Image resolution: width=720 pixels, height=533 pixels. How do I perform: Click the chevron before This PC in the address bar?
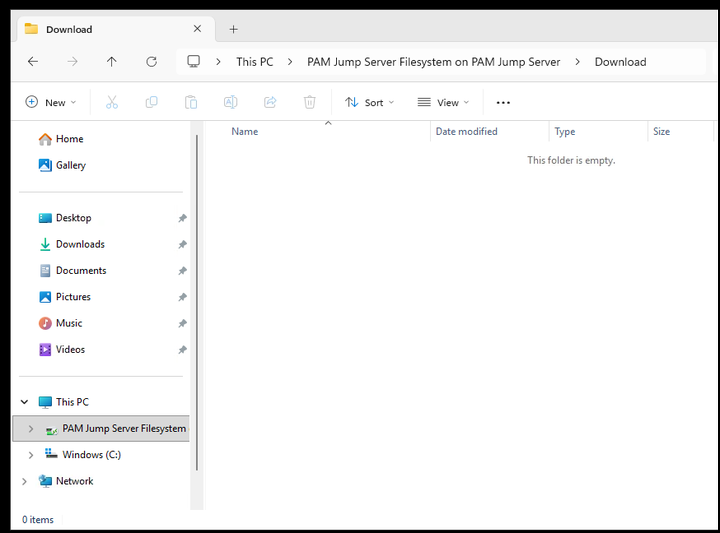click(x=219, y=62)
